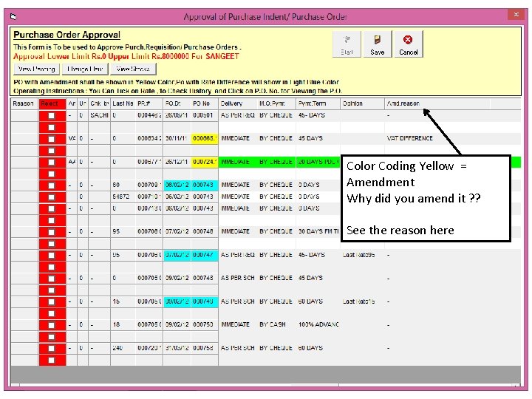The width and height of the screenshot is (532, 399).
Task: Click the 100% ADVANC payment term cell
Action: (318, 324)
